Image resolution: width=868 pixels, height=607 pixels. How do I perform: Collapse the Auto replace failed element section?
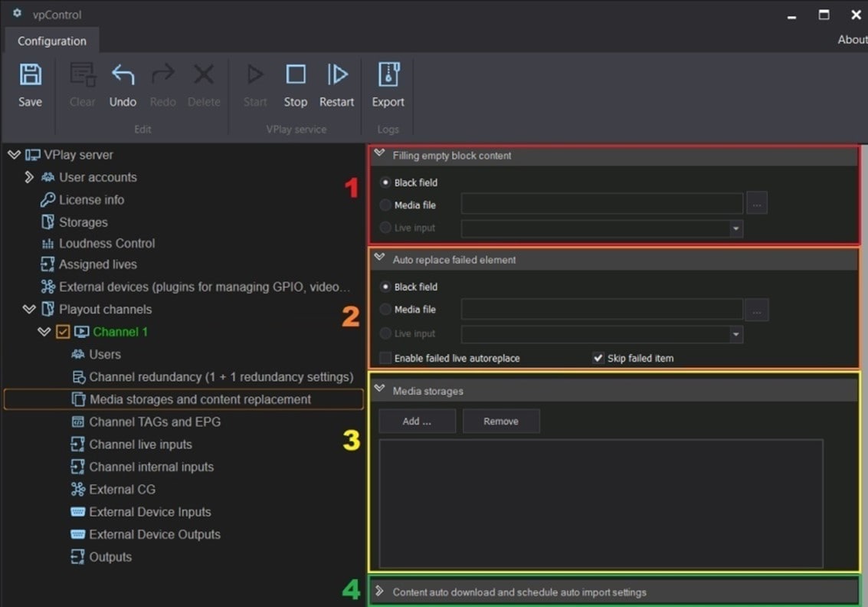[x=380, y=258]
